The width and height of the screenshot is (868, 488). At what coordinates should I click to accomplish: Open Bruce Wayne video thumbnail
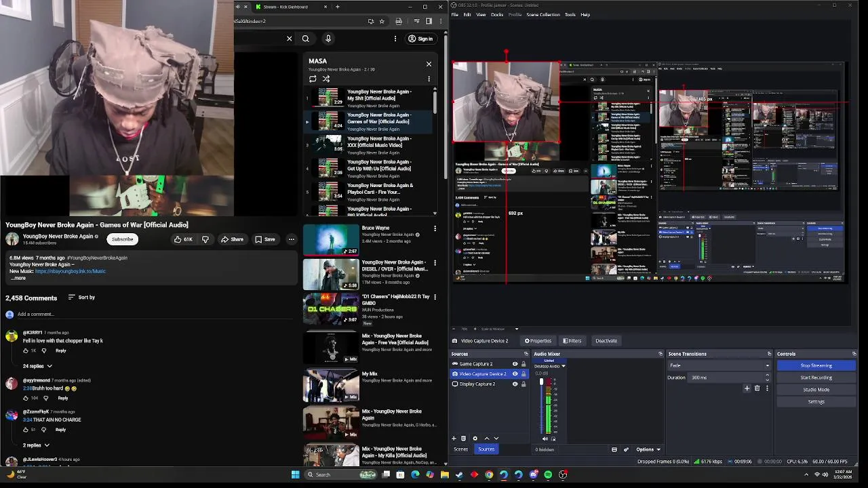click(x=331, y=240)
